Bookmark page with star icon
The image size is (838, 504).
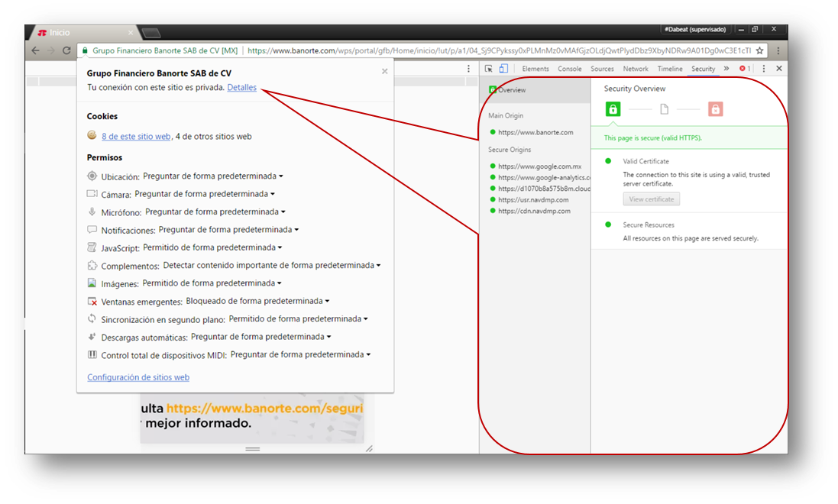(x=759, y=50)
